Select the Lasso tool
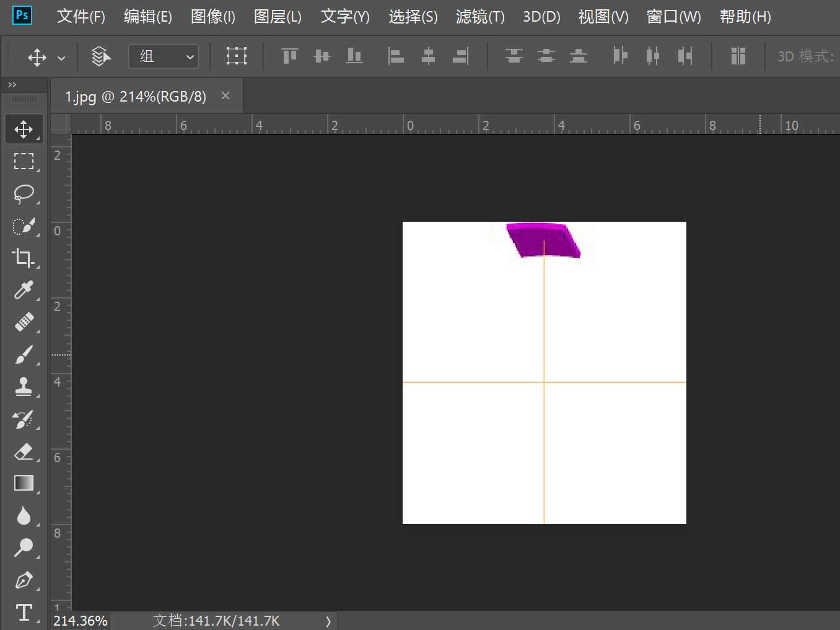 click(x=24, y=193)
